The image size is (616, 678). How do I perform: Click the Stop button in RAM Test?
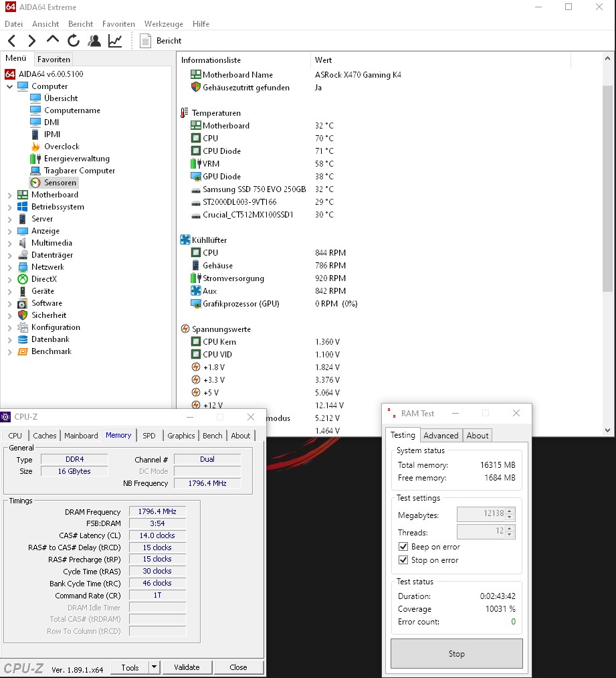(457, 653)
